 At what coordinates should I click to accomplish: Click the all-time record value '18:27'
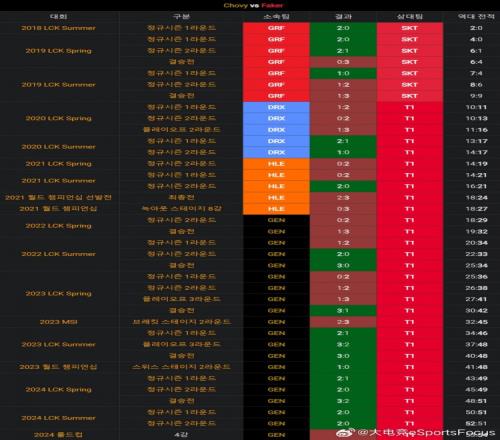[x=476, y=209]
